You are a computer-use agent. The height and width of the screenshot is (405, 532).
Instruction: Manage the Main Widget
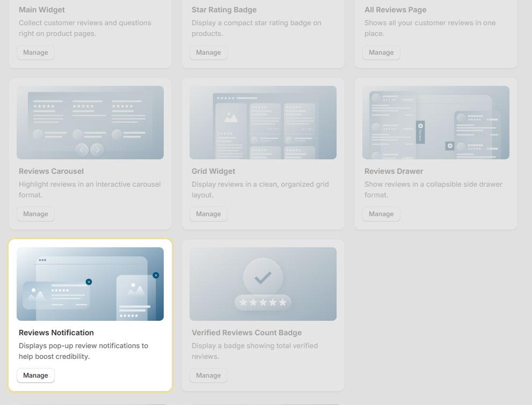[x=35, y=53]
